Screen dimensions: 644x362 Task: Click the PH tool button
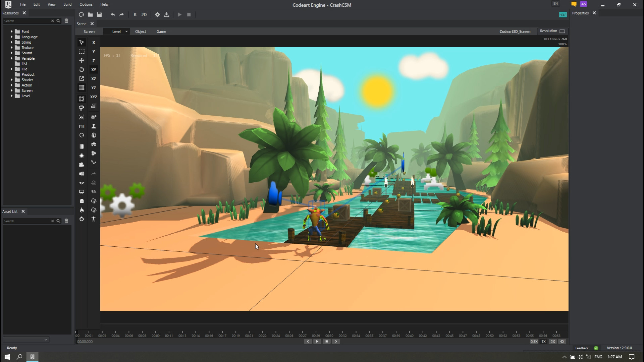click(82, 126)
